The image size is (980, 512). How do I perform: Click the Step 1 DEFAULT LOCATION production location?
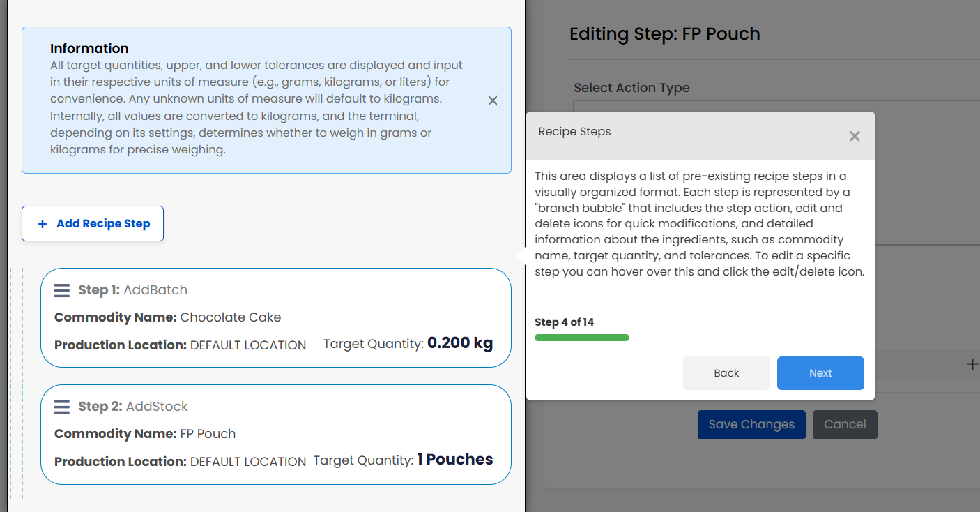248,345
